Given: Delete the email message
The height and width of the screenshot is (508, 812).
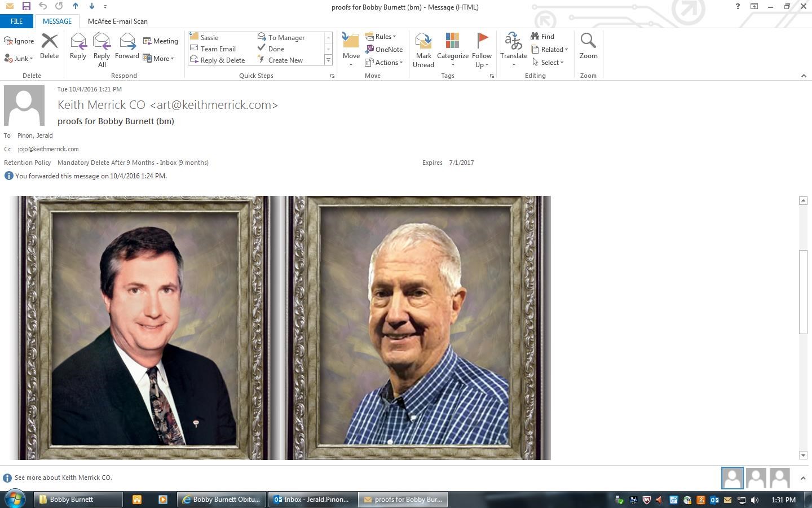Looking at the screenshot, I should (x=50, y=46).
